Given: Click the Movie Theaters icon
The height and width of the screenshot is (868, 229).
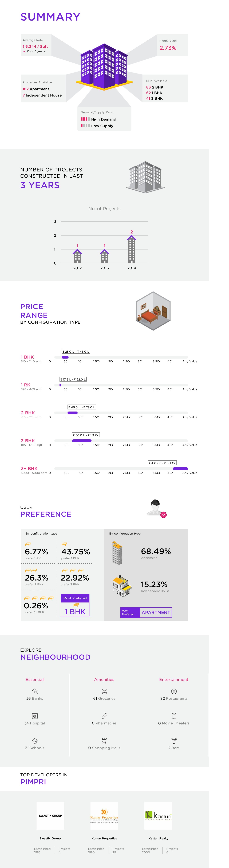Looking at the screenshot, I should [174, 716].
